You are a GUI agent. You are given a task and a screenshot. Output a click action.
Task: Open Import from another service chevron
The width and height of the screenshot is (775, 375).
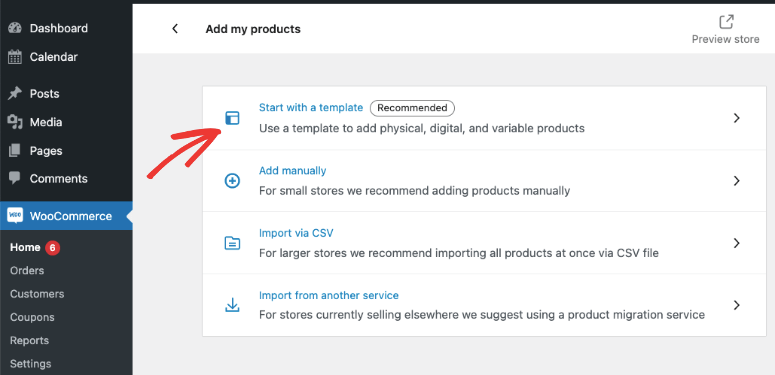(736, 305)
